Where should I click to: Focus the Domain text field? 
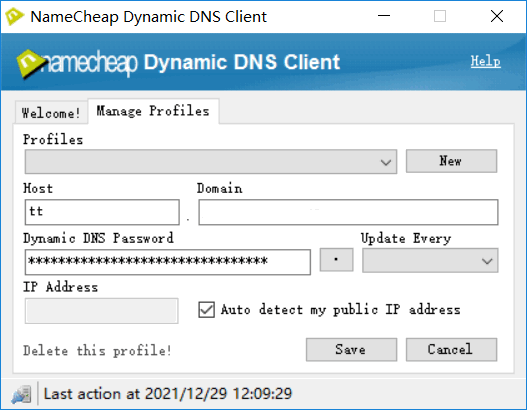tap(348, 212)
